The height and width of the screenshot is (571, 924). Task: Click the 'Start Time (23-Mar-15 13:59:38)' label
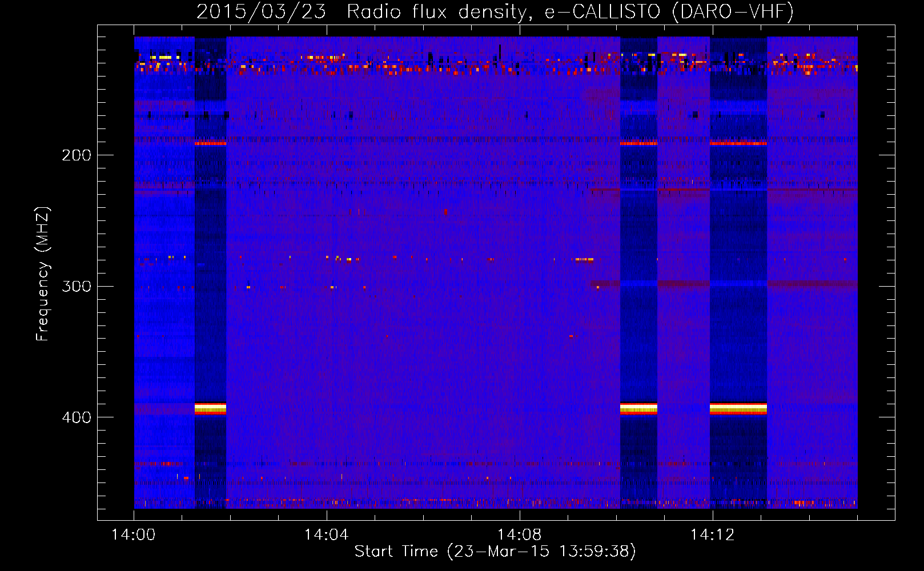point(495,552)
